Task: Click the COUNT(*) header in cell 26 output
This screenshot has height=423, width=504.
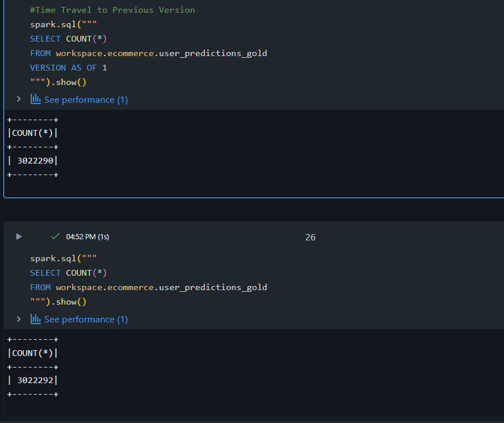Action: (32, 353)
